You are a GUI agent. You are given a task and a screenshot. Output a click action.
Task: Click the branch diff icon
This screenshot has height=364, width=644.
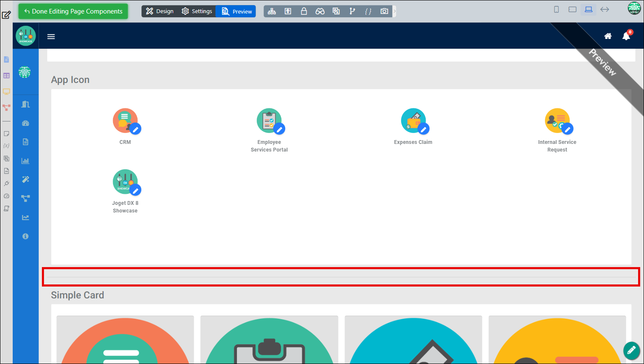(x=352, y=11)
